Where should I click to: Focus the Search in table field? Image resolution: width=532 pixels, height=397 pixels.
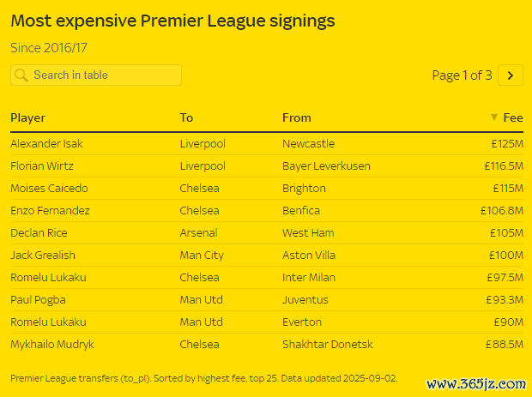96,75
